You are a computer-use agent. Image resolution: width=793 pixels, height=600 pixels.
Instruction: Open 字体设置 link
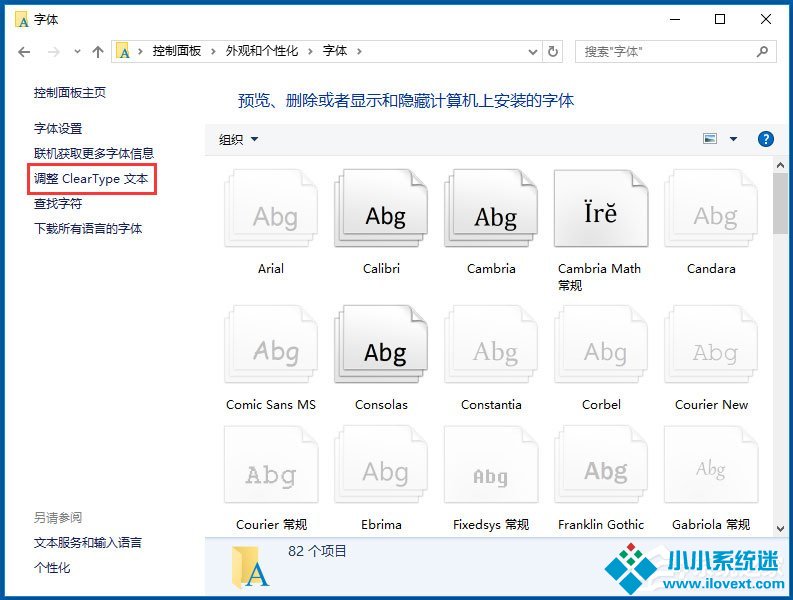tap(58, 128)
